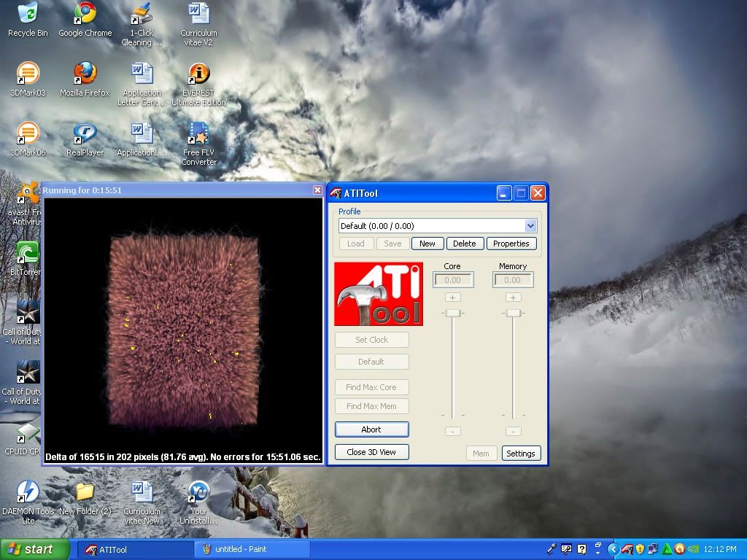Click the yellow security shield tray icon
The height and width of the screenshot is (560, 747).
point(640,549)
